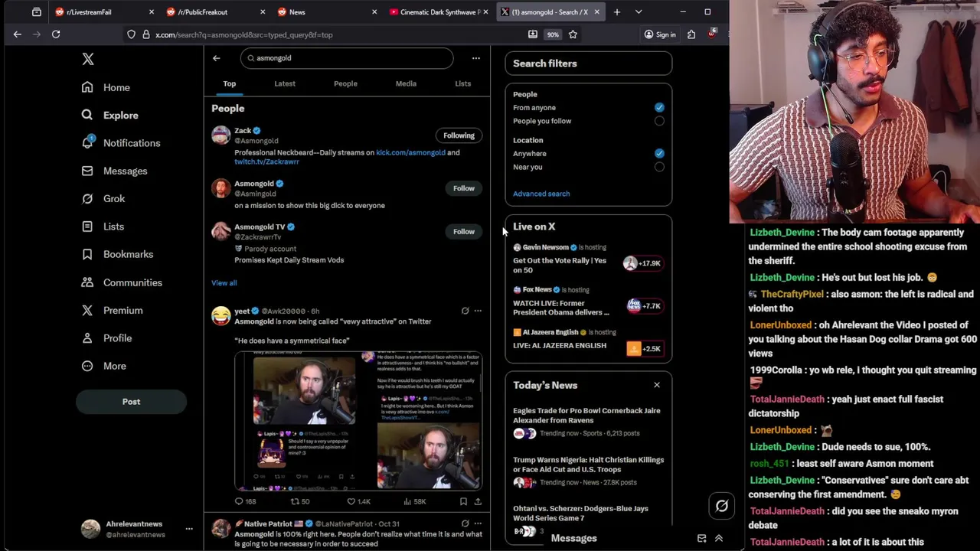The image size is (980, 551).
Task: Open Explore in X sidebar
Action: pos(110,116)
